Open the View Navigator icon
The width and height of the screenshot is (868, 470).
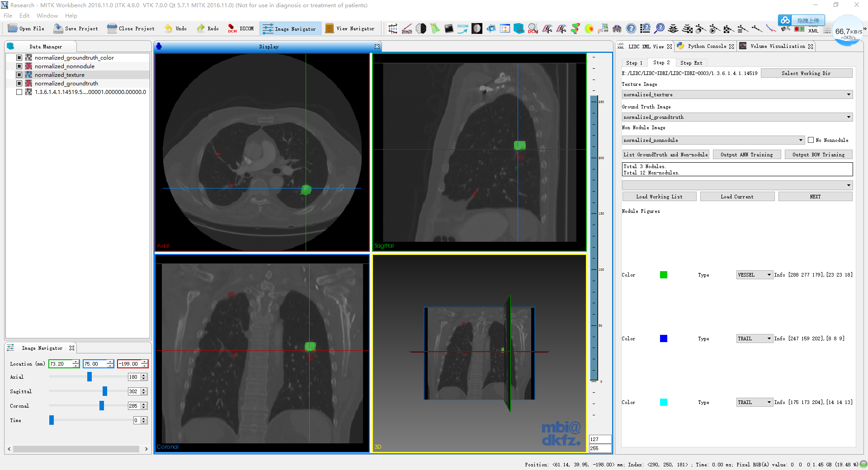330,28
